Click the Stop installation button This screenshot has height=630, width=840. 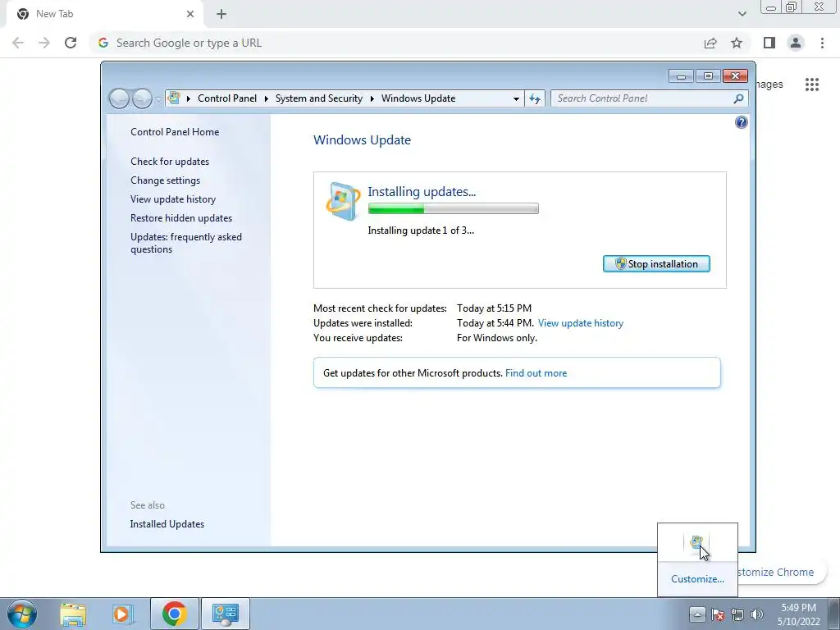[x=656, y=263]
